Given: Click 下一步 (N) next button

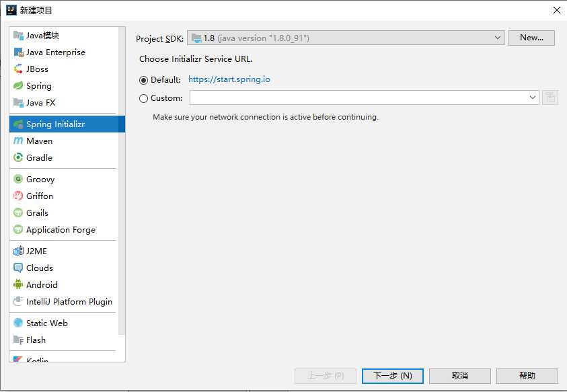Looking at the screenshot, I should click(392, 376).
